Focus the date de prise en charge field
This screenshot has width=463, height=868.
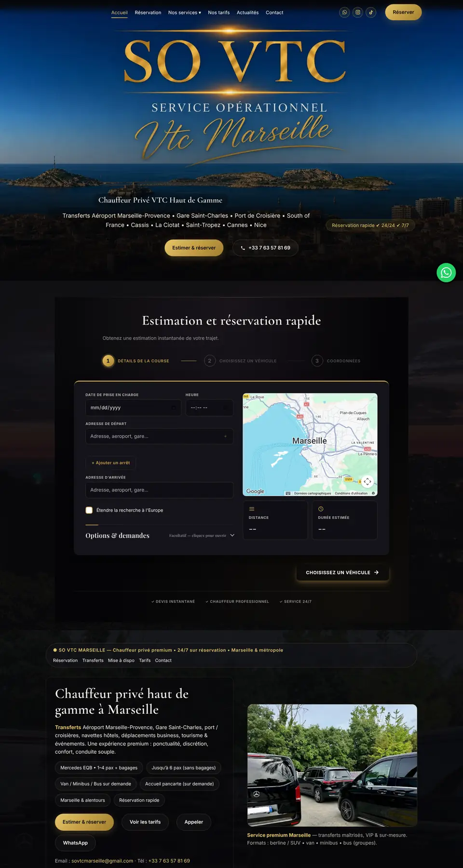pos(133,407)
